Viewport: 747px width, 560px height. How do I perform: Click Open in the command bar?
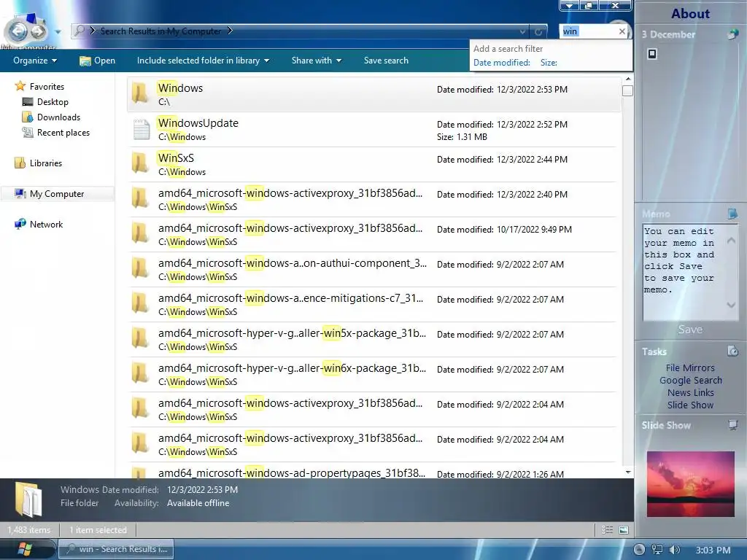click(98, 61)
